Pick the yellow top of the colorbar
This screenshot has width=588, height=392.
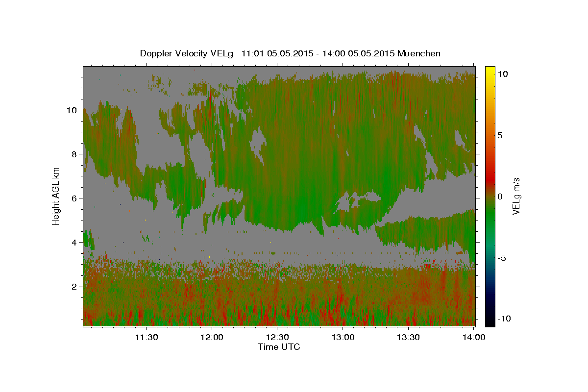point(490,70)
